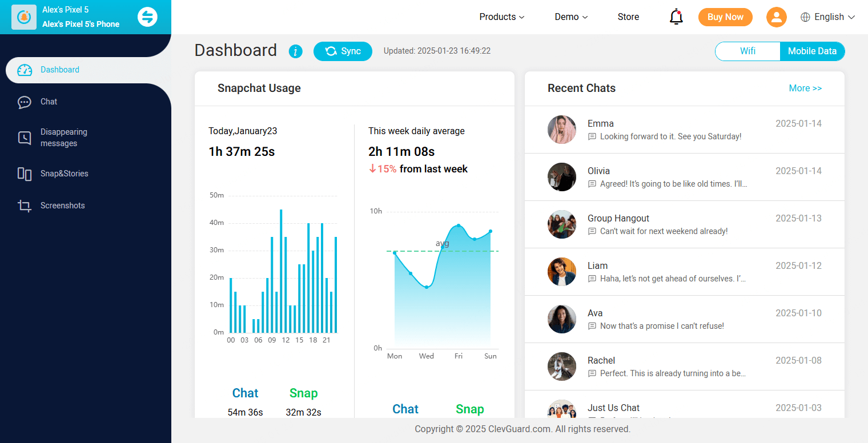Click the message icon under Olivia
The image size is (868, 443).
tap(592, 184)
